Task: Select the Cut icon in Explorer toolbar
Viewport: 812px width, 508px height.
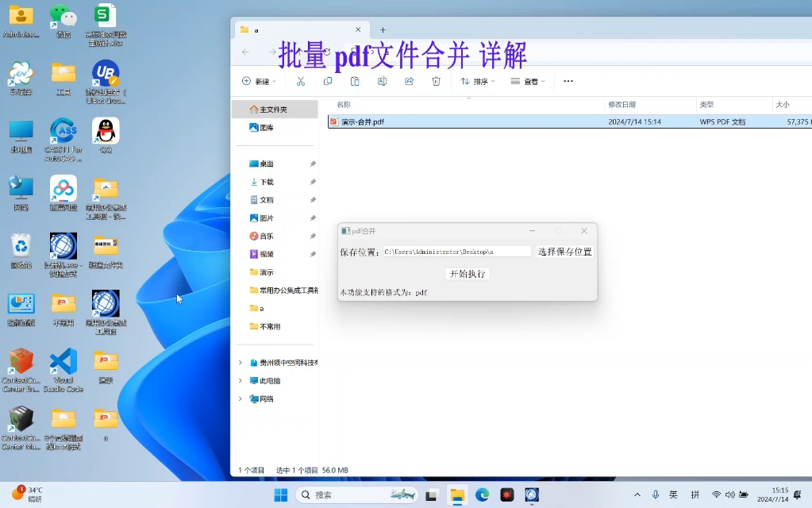Action: 301,81
